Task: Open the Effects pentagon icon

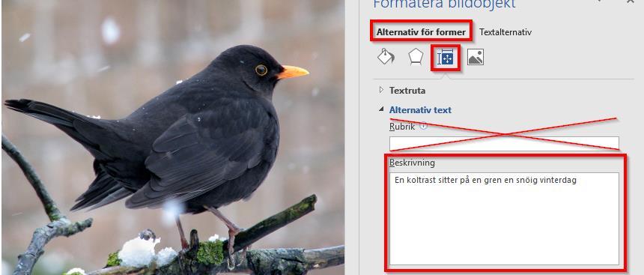Action: (x=416, y=57)
